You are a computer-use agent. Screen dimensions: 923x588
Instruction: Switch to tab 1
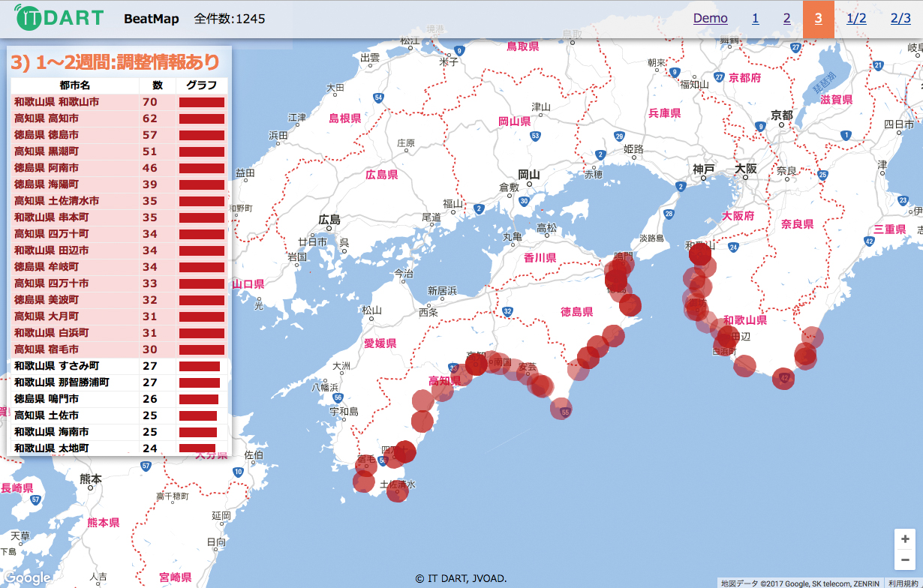pyautogui.click(x=755, y=19)
